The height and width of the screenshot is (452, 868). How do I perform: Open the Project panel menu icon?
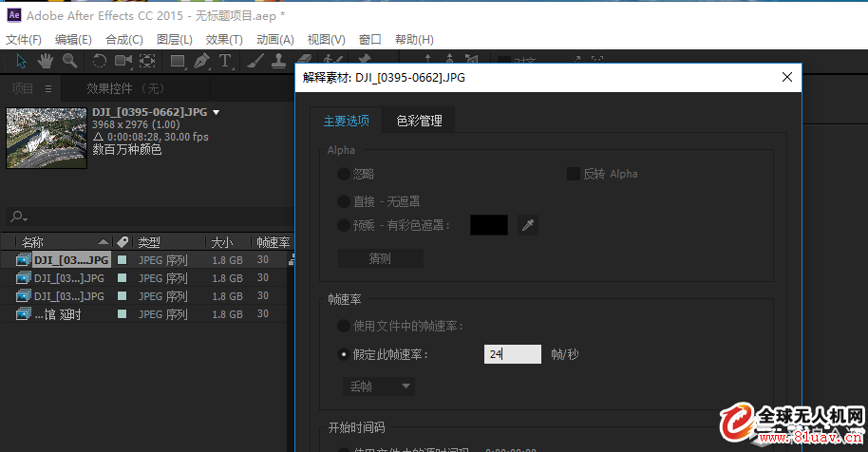[x=48, y=88]
